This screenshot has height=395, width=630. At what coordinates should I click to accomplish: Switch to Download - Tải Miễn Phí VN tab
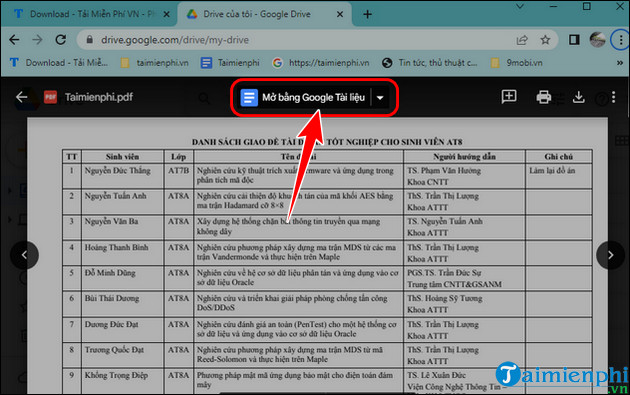[x=92, y=14]
